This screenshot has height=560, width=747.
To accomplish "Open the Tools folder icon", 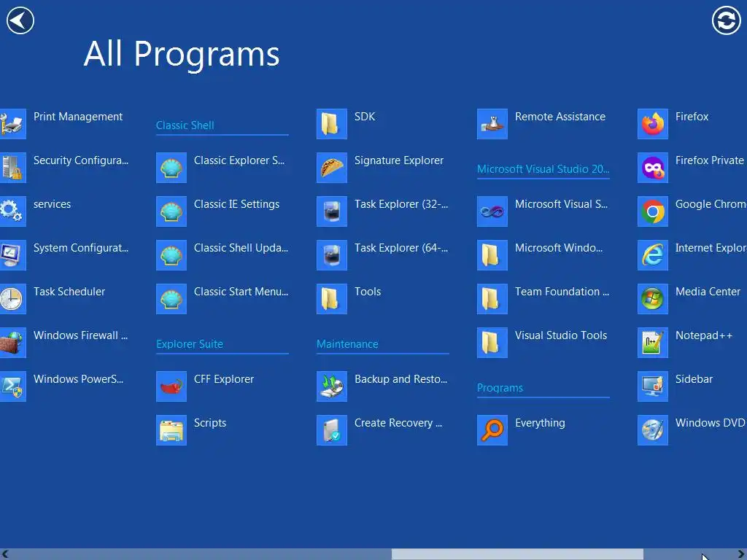I will [332, 299].
